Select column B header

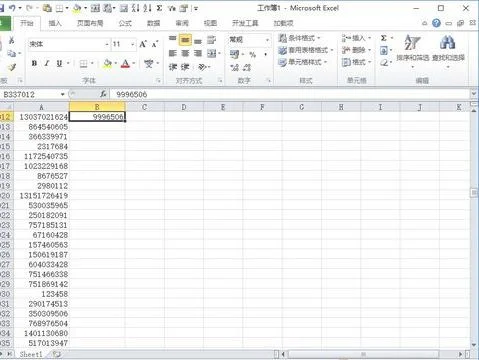click(97, 107)
